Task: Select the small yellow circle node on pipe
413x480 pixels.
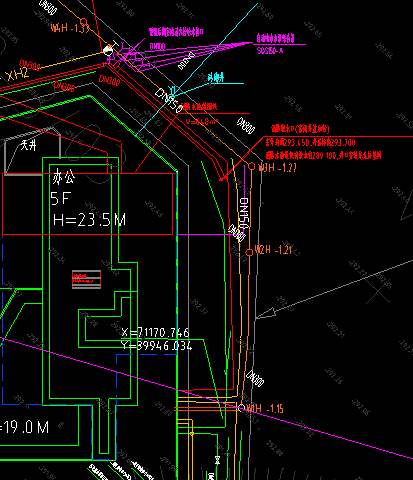Action: [192, 434]
